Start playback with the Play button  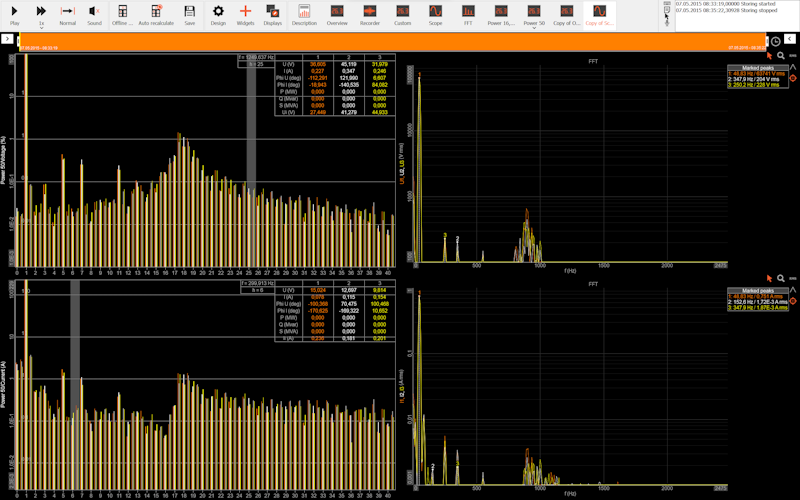coord(15,15)
